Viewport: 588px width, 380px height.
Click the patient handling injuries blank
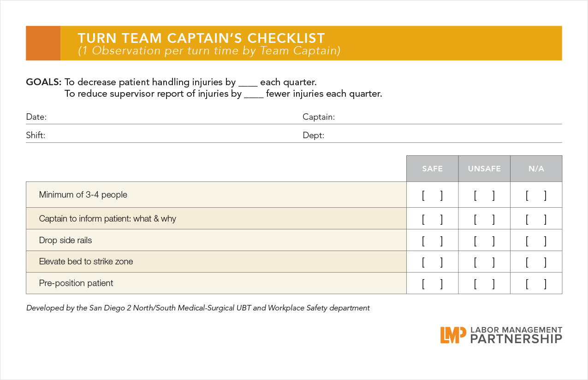[x=248, y=83]
